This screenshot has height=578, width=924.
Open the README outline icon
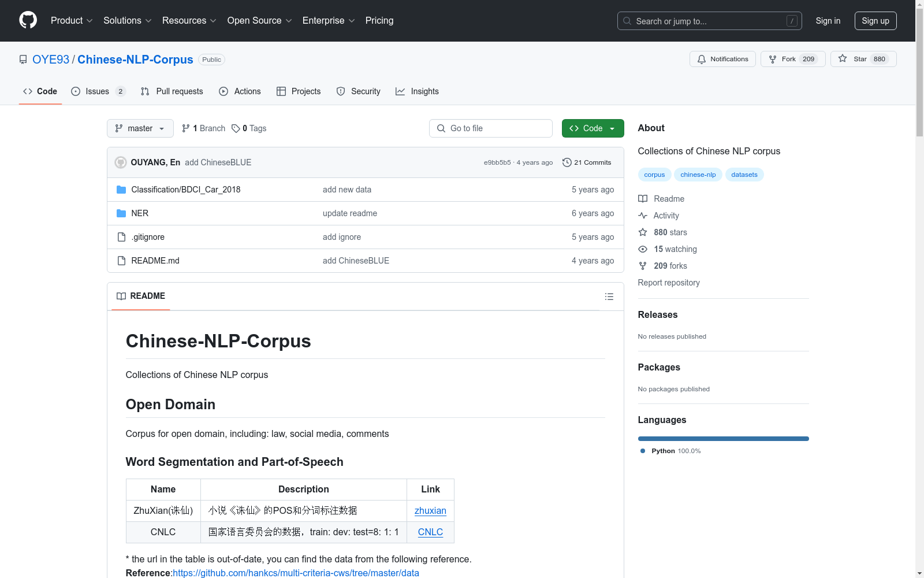[x=609, y=297]
